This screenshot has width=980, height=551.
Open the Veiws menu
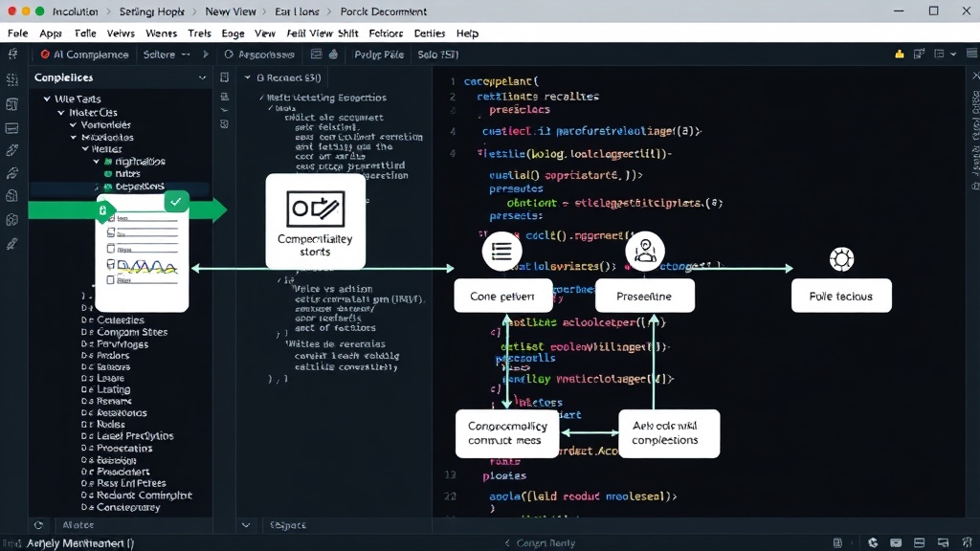[x=121, y=33]
